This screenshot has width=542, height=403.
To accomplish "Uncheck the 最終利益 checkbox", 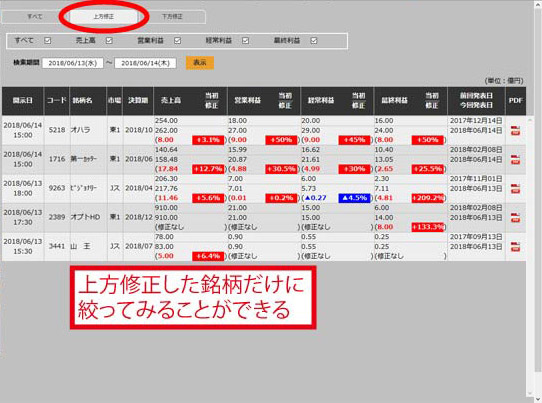I will [x=314, y=40].
